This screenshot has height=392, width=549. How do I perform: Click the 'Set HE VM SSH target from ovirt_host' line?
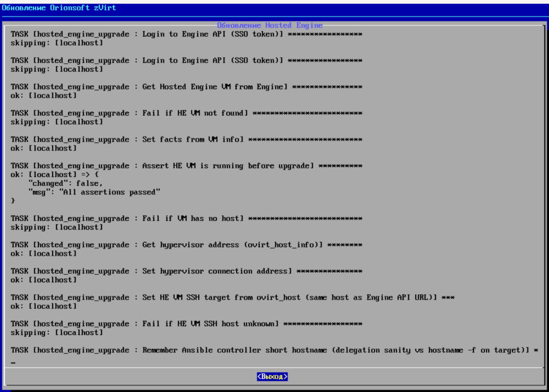pos(233,297)
